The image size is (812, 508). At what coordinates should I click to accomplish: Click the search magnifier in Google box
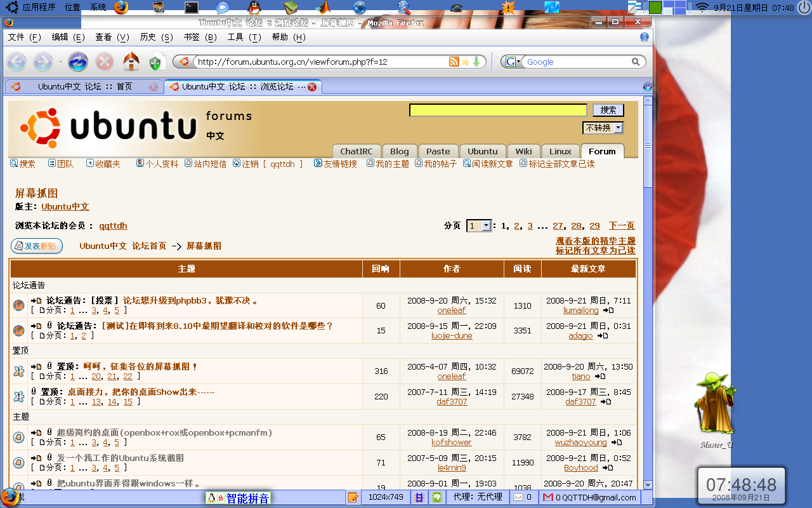tap(636, 62)
